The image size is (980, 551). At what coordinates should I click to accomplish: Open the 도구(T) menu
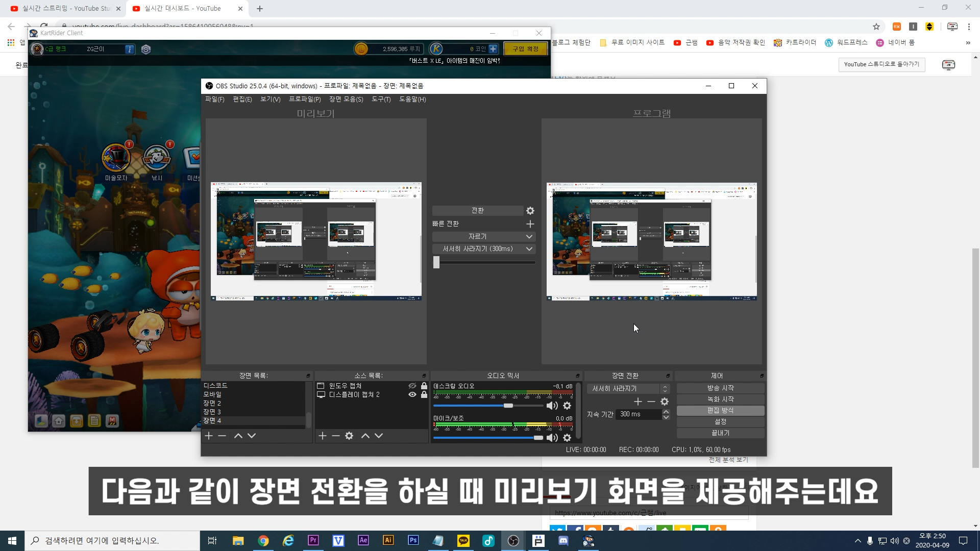pos(381,99)
